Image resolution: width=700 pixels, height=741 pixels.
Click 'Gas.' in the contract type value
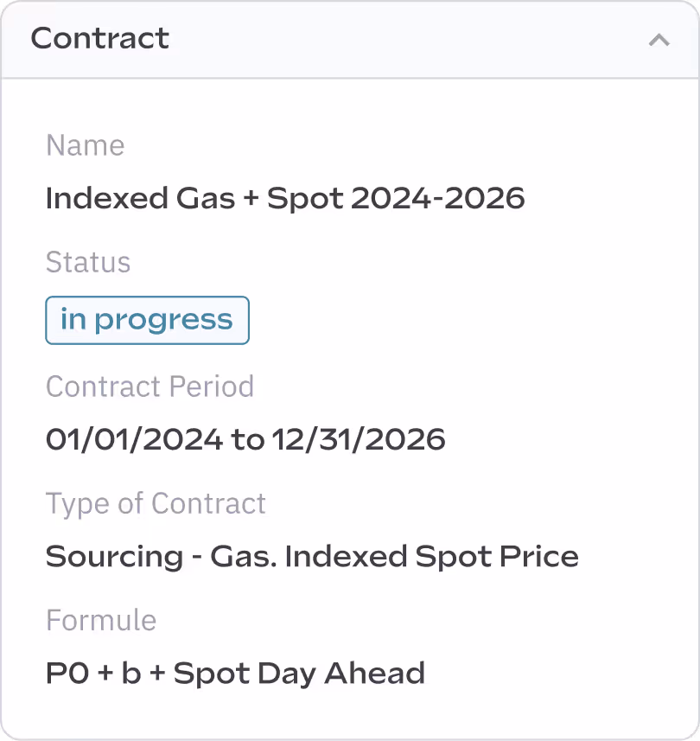click(x=244, y=556)
